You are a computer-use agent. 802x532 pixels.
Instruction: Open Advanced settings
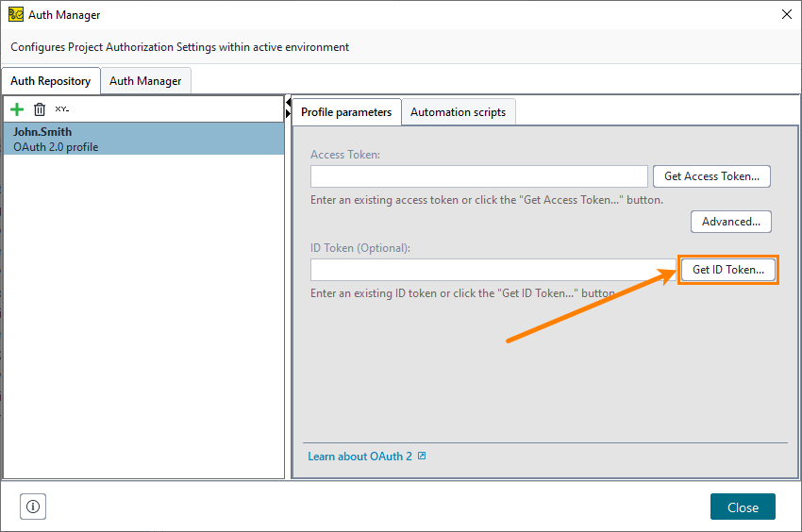[x=731, y=222]
